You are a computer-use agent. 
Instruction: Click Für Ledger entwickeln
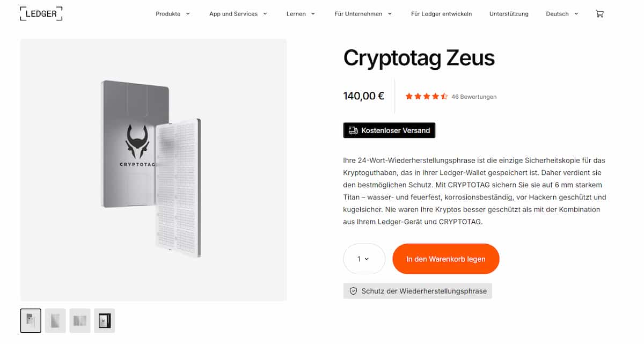tap(441, 14)
